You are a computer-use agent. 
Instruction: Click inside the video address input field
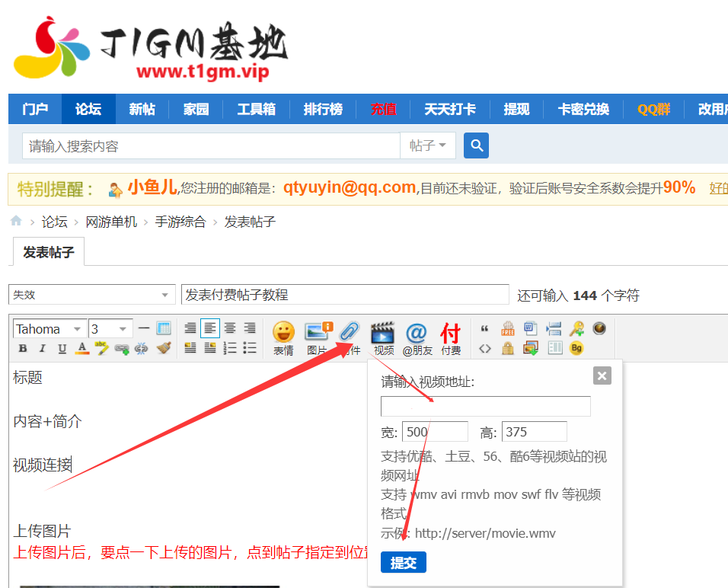[x=485, y=406]
